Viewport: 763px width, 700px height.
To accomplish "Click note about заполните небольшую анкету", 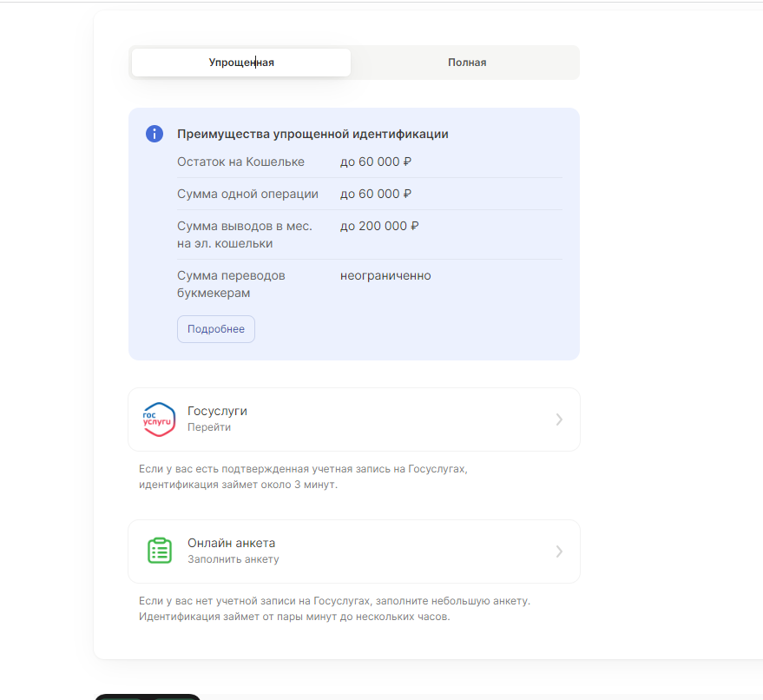I will (x=334, y=609).
